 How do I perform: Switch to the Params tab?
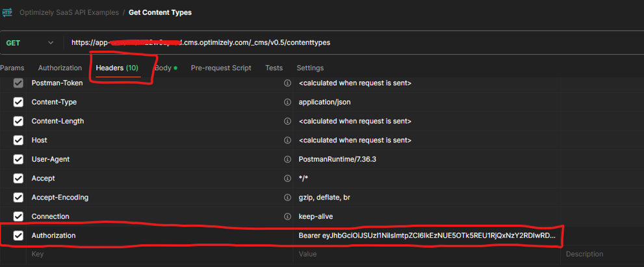tap(12, 68)
